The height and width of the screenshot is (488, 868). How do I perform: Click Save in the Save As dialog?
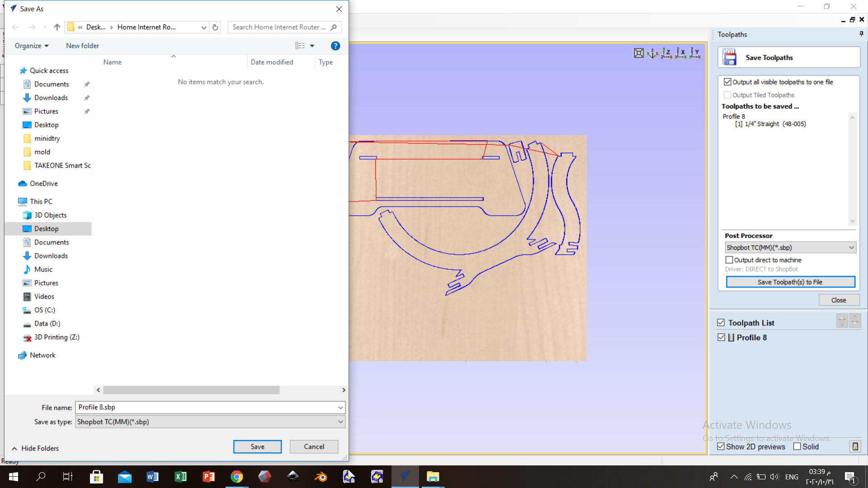tap(257, 446)
